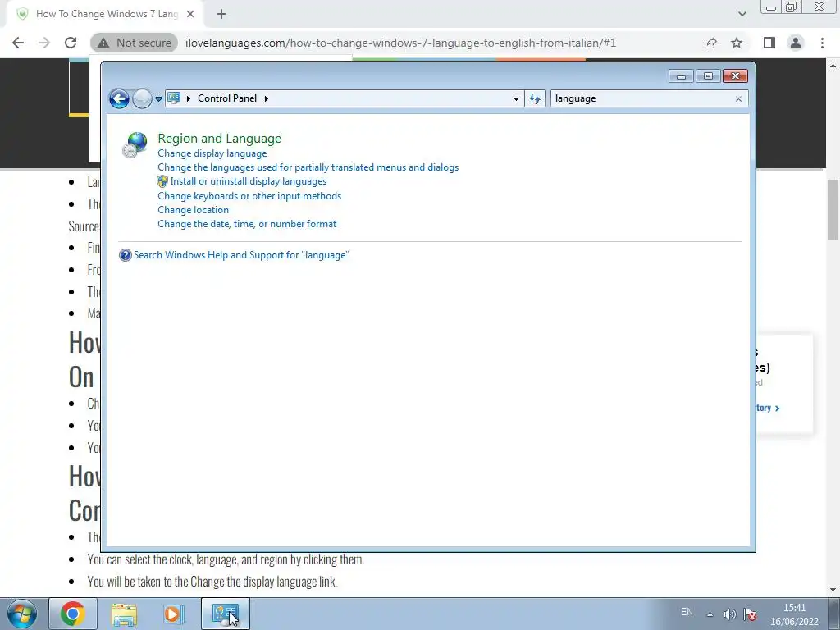This screenshot has width=840, height=630.
Task: Select How To Change Windows 7 Lang tab
Action: tap(105, 15)
